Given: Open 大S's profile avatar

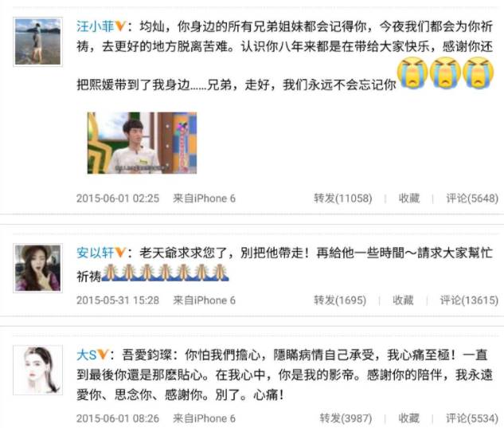Looking at the screenshot, I should click(37, 370).
